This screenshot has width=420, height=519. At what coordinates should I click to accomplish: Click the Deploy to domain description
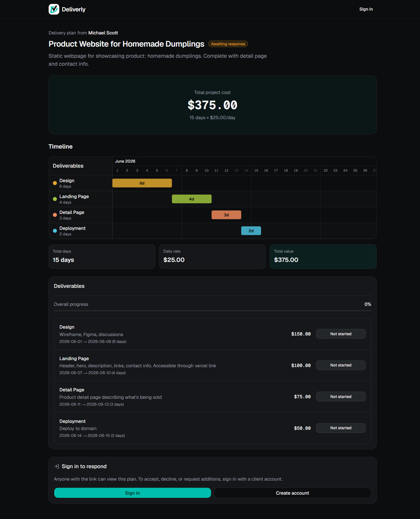[78, 428]
